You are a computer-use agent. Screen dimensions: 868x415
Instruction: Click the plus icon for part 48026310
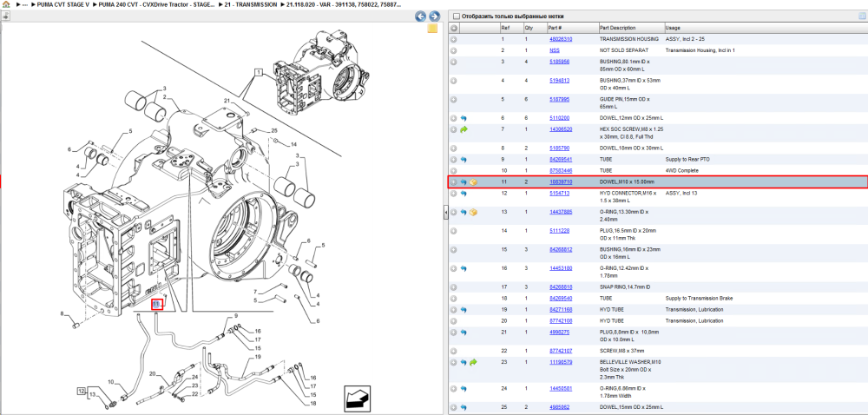(x=453, y=39)
